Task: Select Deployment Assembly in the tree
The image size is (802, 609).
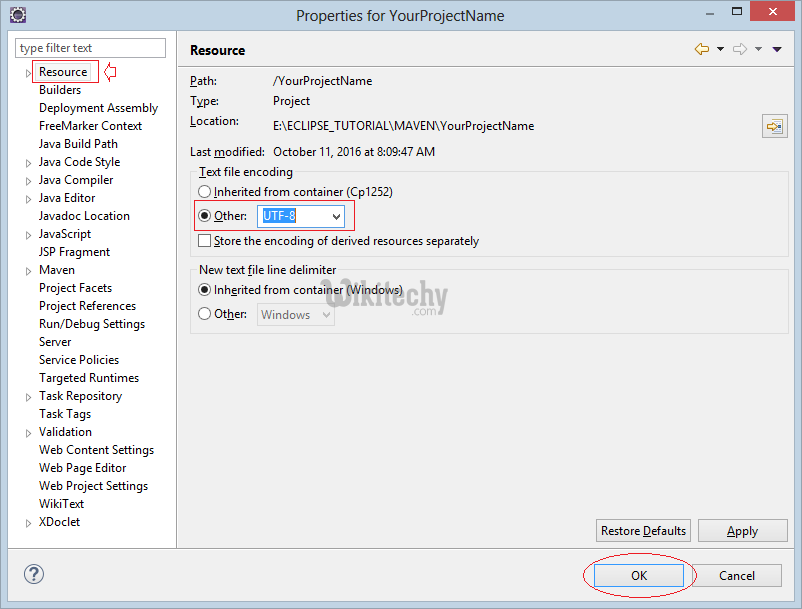Action: [98, 108]
